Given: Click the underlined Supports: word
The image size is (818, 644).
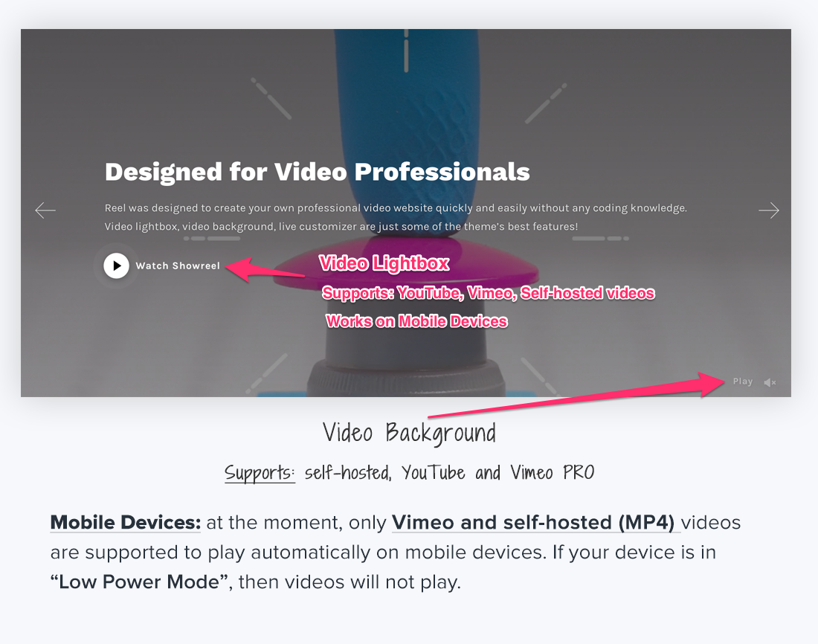Looking at the screenshot, I should [260, 472].
